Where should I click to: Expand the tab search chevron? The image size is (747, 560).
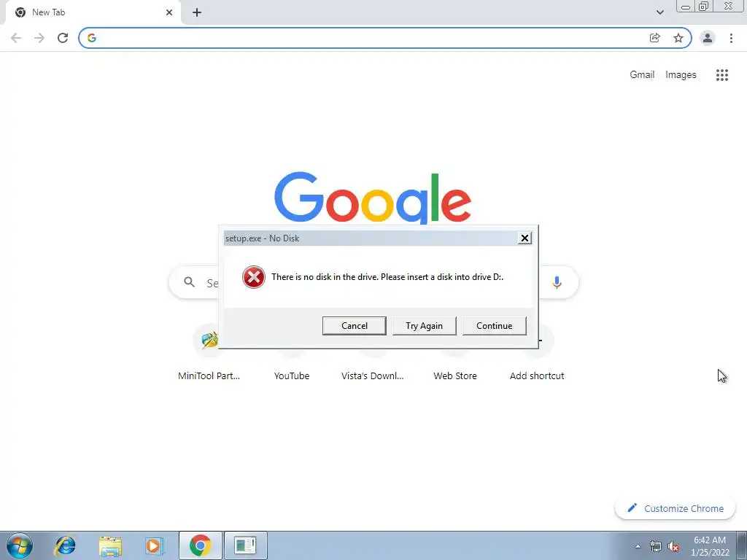coord(659,12)
